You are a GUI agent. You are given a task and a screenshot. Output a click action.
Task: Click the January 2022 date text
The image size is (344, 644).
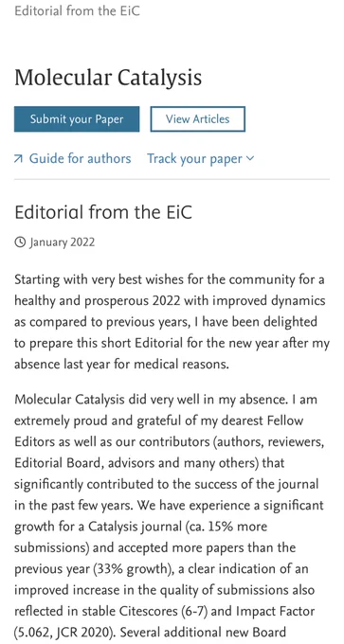(x=62, y=242)
